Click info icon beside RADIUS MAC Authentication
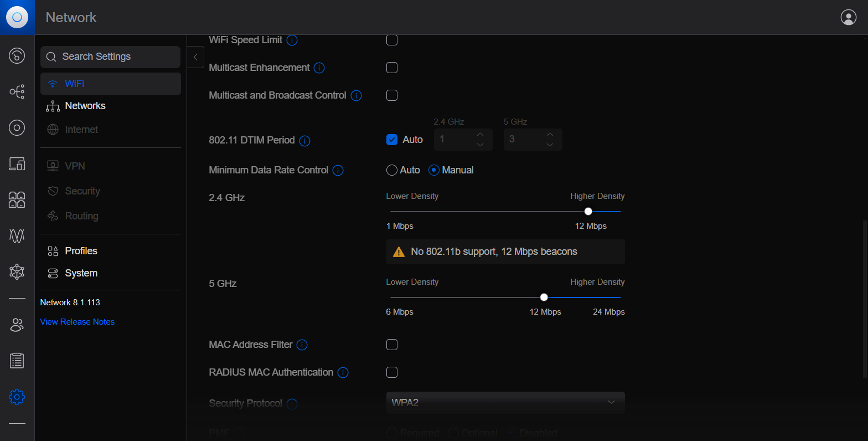 pos(343,372)
